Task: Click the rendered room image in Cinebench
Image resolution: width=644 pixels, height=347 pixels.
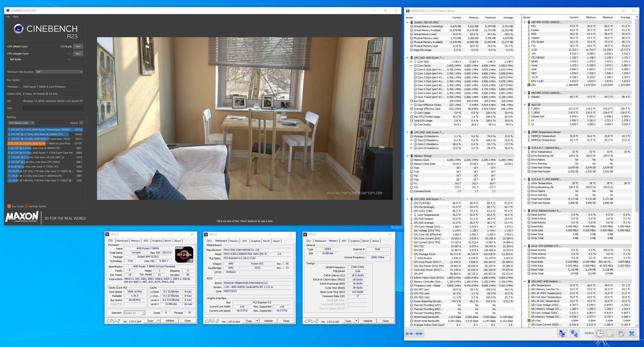Action: pyautogui.click(x=244, y=119)
